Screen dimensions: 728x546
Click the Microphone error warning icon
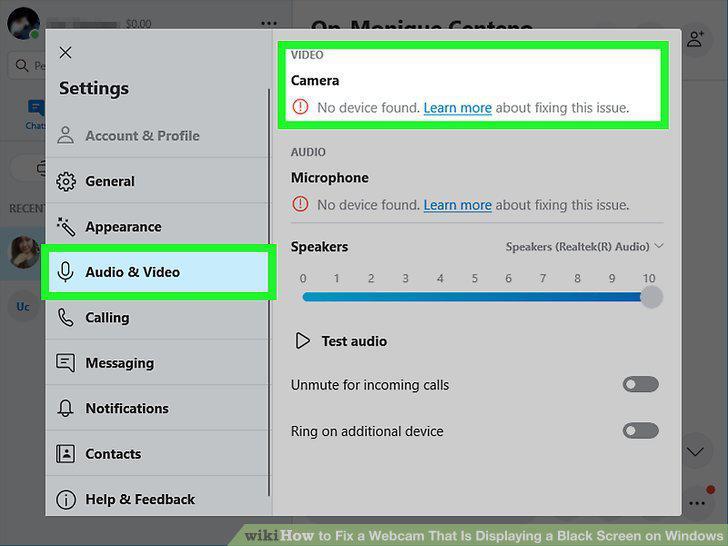point(300,204)
